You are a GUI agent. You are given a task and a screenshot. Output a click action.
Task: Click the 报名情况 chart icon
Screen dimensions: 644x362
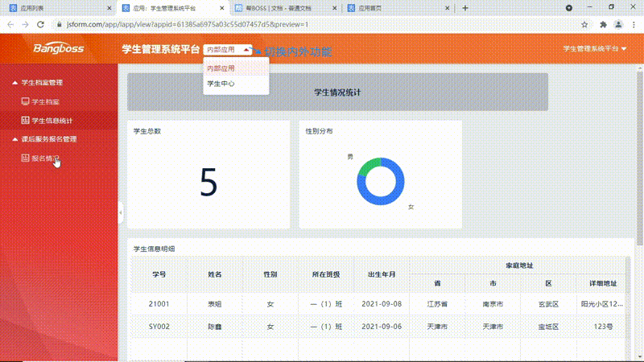[x=26, y=158]
